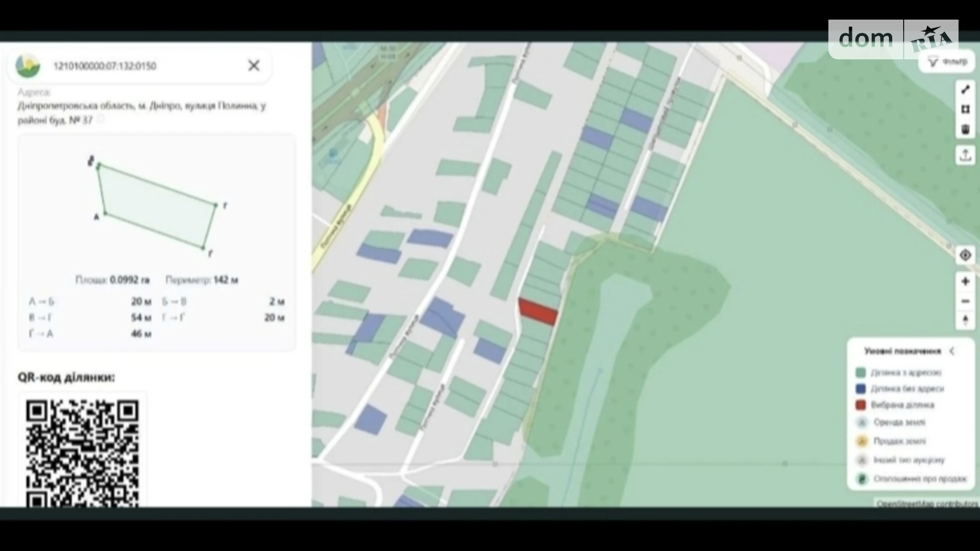Toggle Оренда землі legend marker
Viewport: 980px width, 551px height.
coord(862,422)
